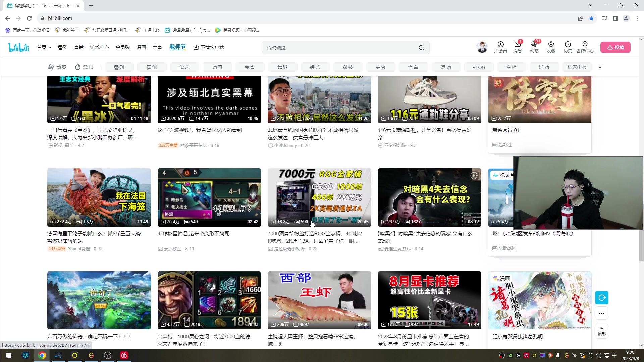Select the 科技 category tab

(x=348, y=67)
